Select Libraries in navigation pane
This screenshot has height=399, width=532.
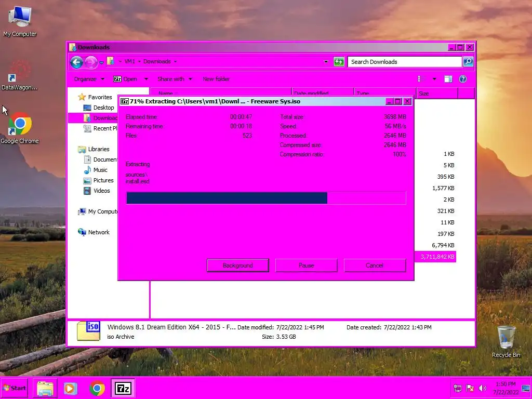tap(98, 149)
